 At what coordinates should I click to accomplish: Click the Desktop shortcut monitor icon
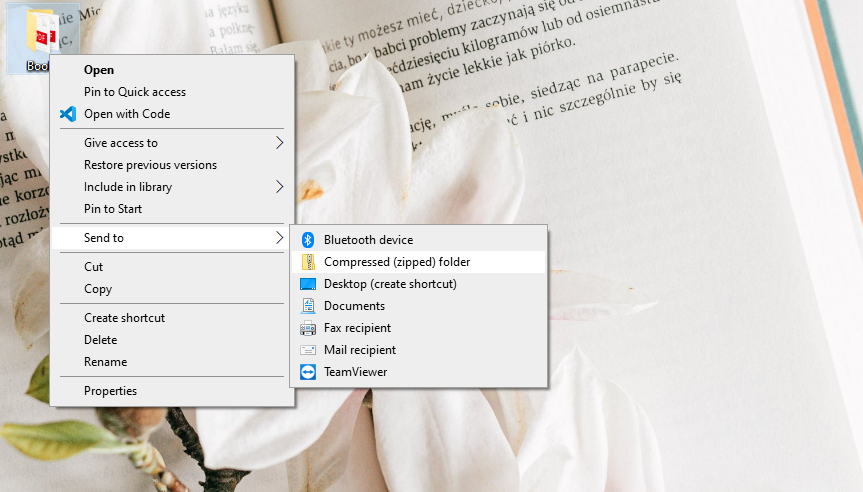(x=308, y=284)
